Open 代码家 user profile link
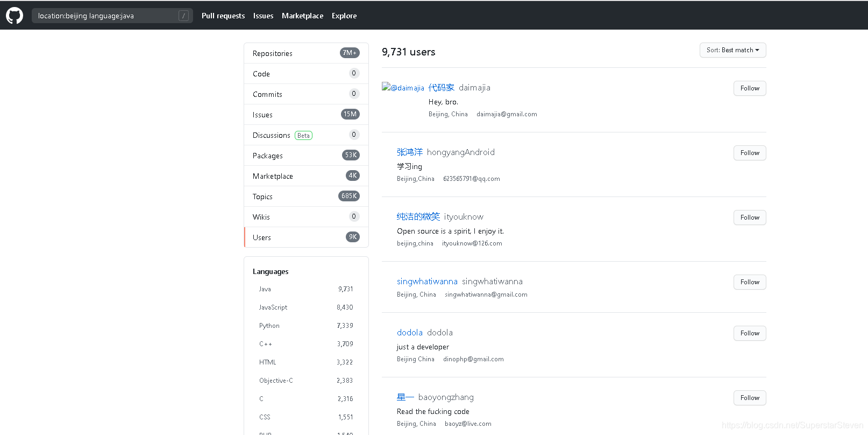Screen dimensions: 868x435 pos(442,87)
